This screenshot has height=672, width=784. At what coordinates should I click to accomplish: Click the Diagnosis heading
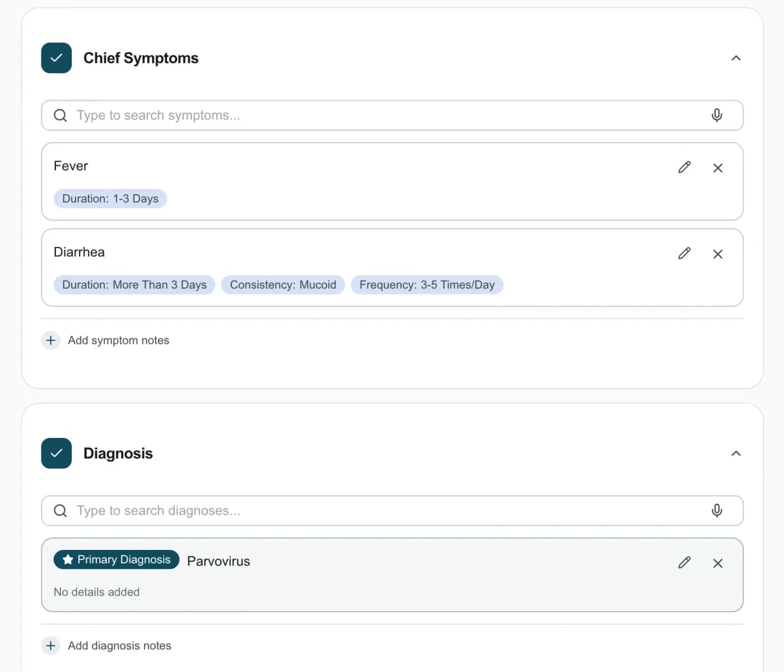tap(118, 454)
